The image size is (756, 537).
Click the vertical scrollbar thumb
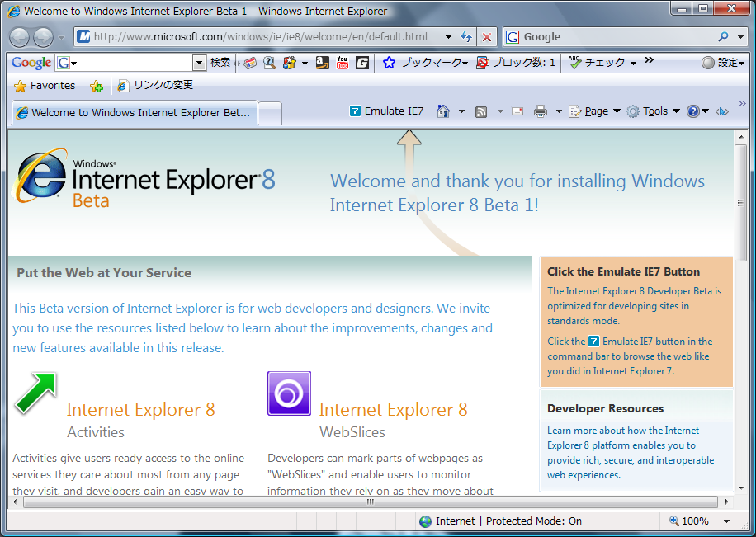click(x=740, y=202)
